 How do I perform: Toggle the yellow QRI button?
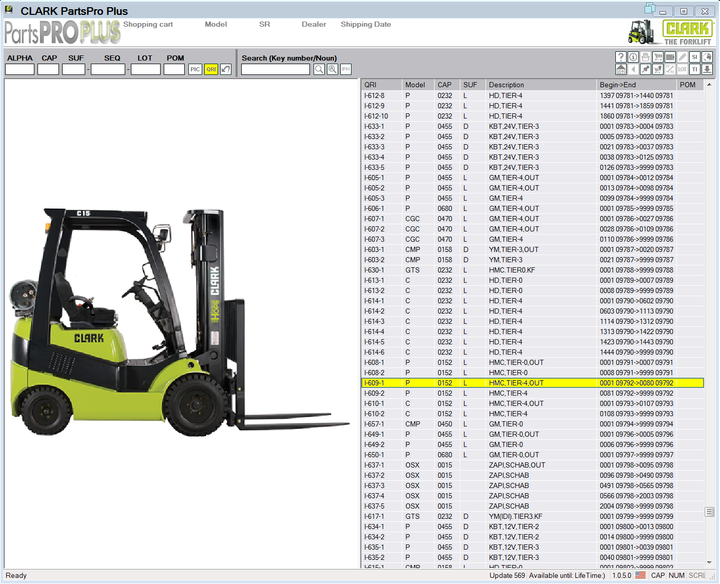[x=211, y=69]
